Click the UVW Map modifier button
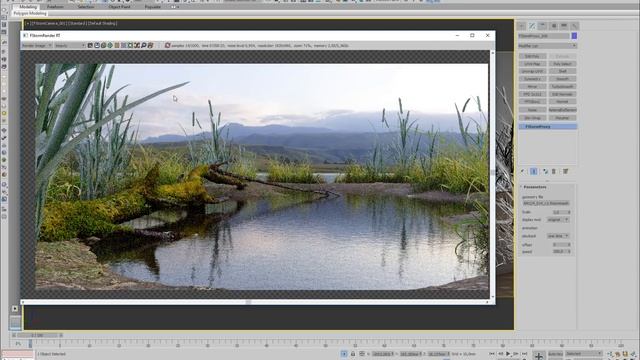The width and height of the screenshot is (640, 360). tap(532, 64)
